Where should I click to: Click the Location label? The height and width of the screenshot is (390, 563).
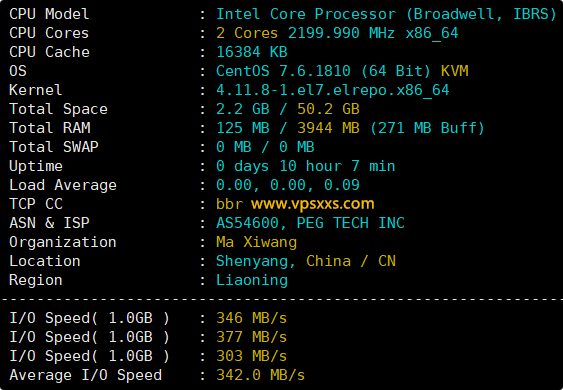pyautogui.click(x=45, y=261)
